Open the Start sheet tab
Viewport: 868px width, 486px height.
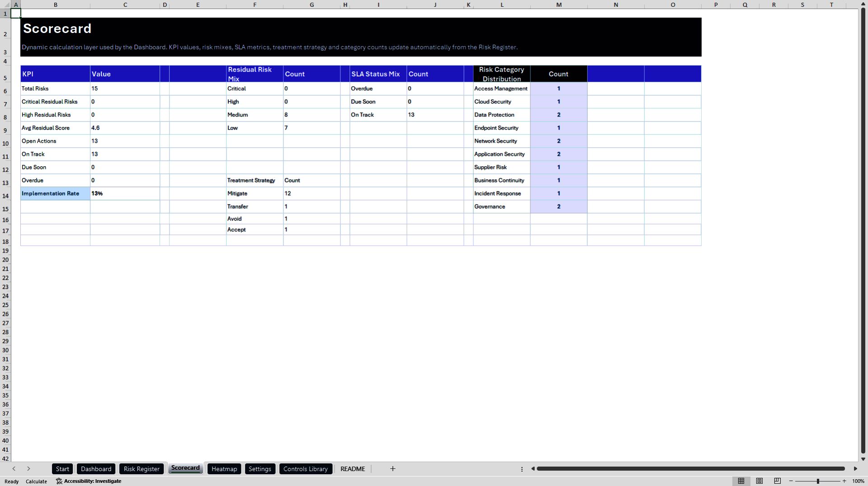(62, 469)
